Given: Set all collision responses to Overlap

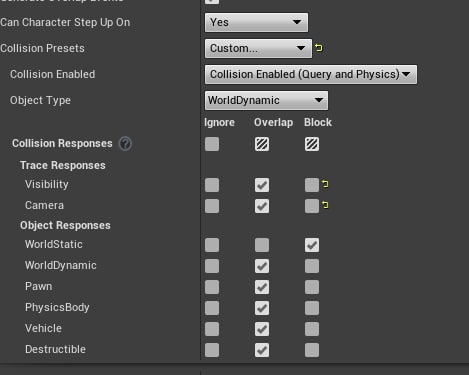Looking at the screenshot, I should [x=262, y=144].
